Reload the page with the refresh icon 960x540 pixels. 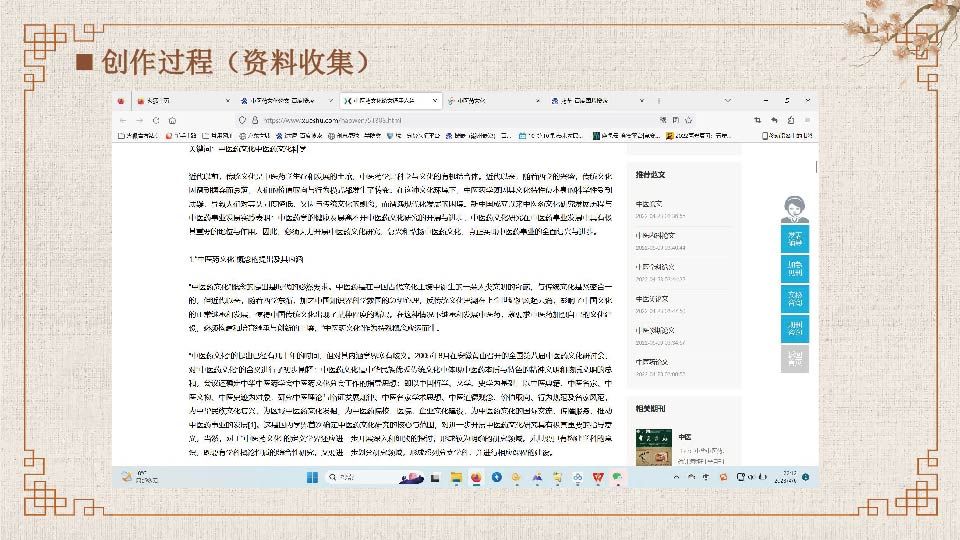tap(158, 119)
